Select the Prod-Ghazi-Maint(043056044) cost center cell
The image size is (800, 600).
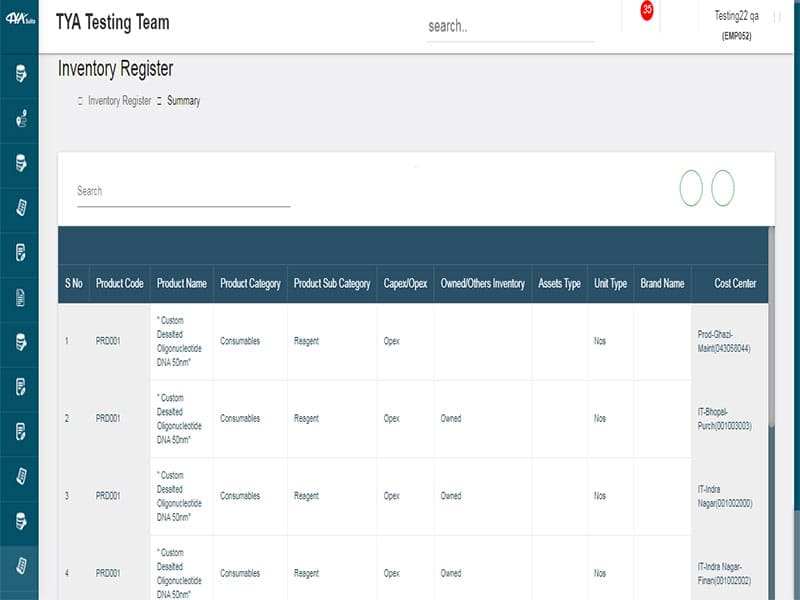pos(724,341)
